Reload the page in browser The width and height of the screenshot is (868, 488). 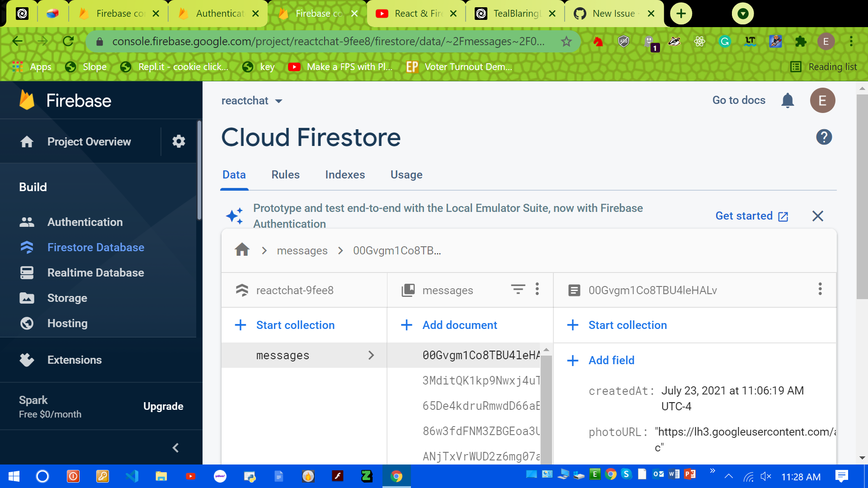[x=68, y=42]
